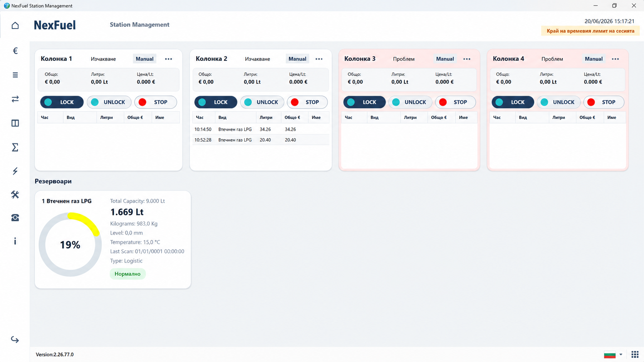Open the Euro prices sidebar icon

[15, 51]
